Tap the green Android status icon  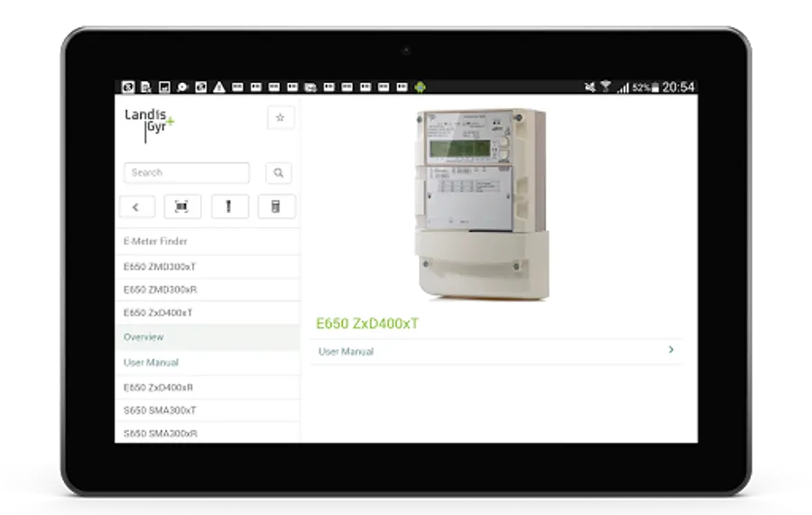click(420, 87)
